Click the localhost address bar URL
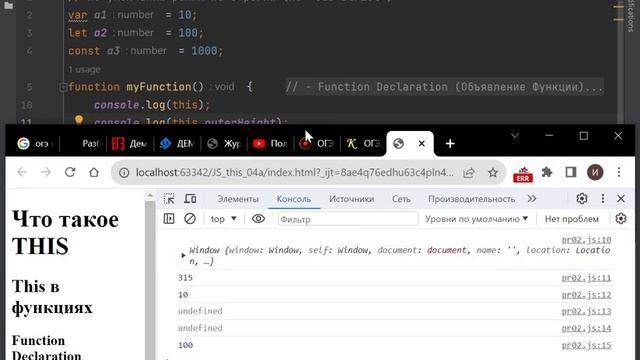Viewport: 640px width, 360px height. point(294,173)
